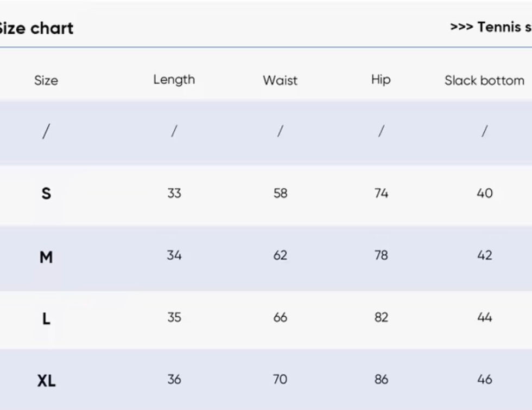Select the waist value 70

tap(280, 380)
